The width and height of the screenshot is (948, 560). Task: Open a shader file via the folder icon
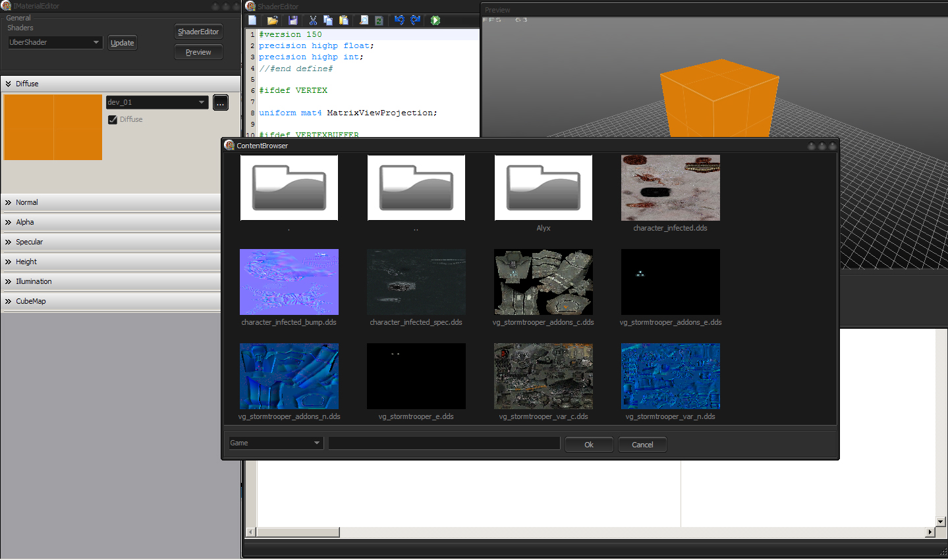(x=272, y=20)
